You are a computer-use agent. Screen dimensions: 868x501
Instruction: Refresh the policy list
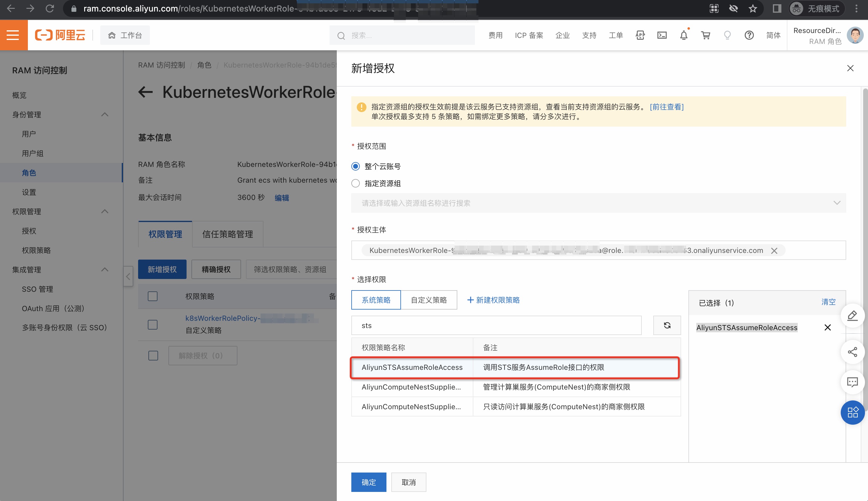coord(667,325)
